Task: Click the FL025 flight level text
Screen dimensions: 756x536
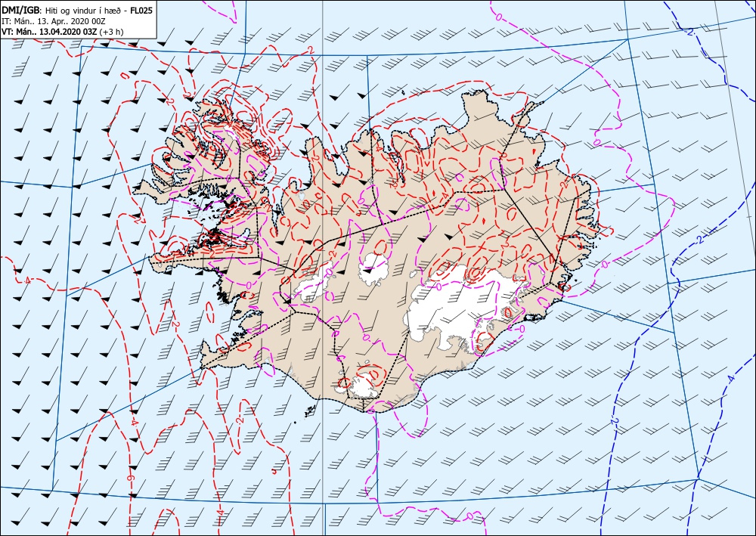Action: click(141, 11)
